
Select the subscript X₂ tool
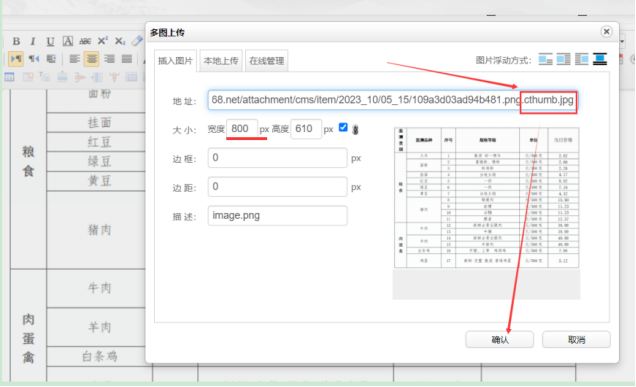(120, 41)
